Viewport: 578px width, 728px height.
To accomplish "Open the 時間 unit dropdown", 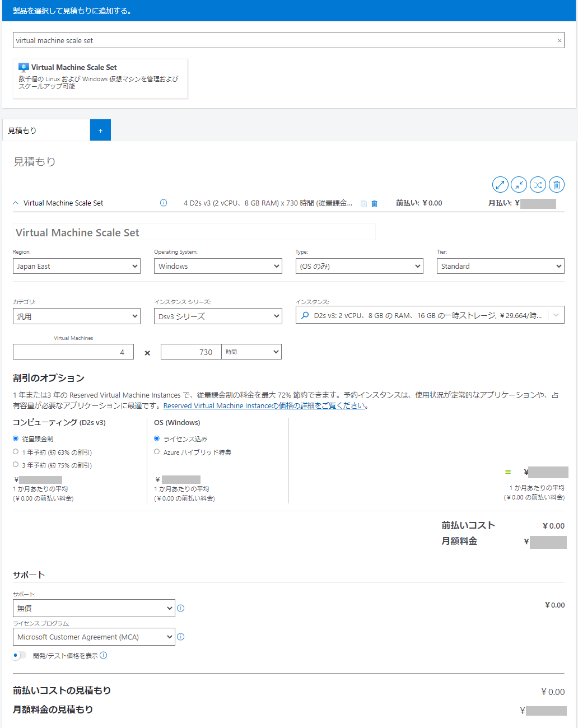I will click(251, 352).
